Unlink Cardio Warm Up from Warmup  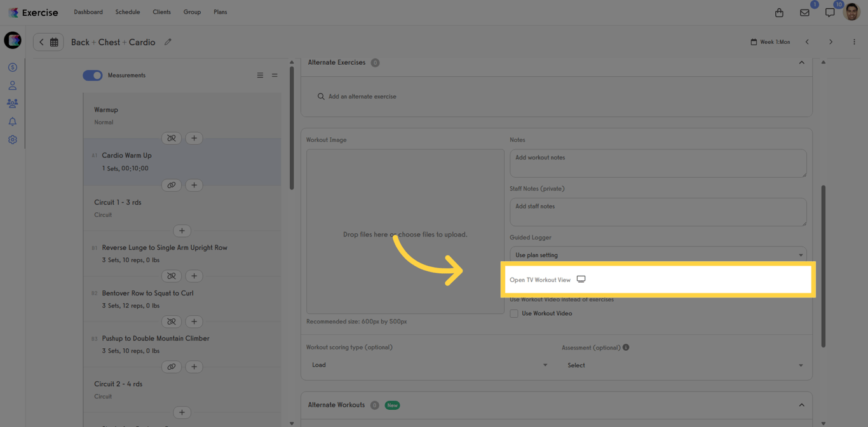(x=172, y=138)
